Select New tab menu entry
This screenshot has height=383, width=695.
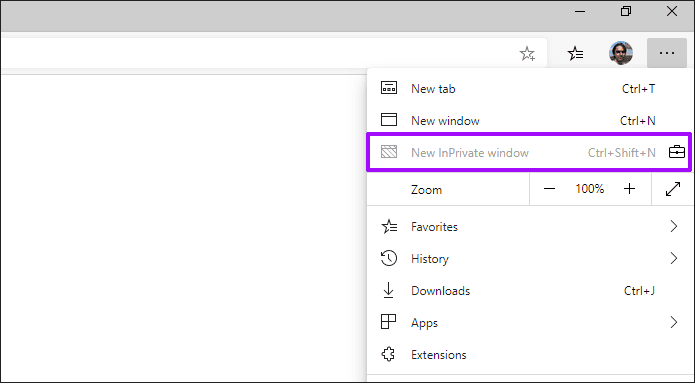pyautogui.click(x=530, y=89)
